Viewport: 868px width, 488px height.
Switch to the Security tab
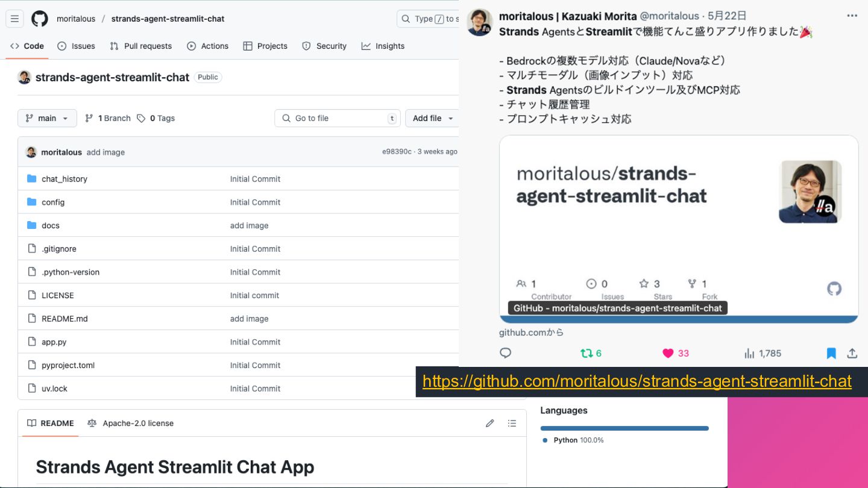(x=324, y=46)
